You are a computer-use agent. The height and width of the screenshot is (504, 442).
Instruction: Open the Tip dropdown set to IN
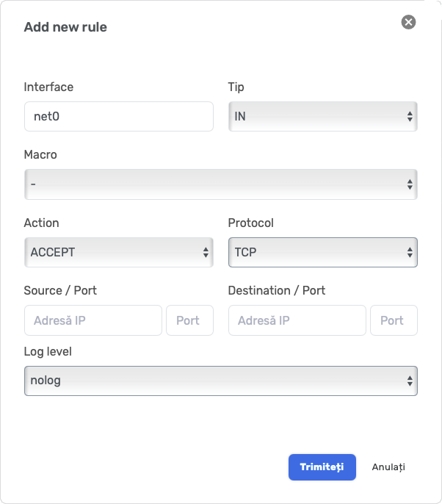coord(316,116)
